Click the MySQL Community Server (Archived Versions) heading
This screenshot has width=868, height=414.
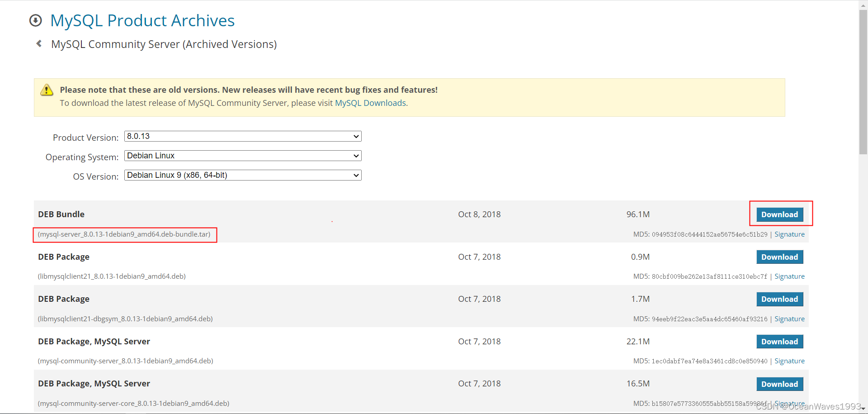(164, 44)
